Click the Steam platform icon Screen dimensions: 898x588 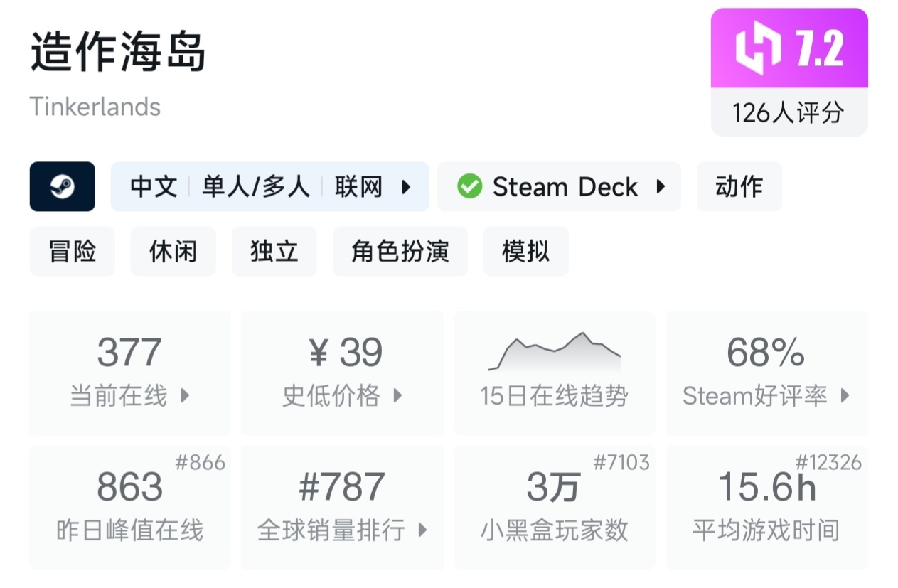click(x=62, y=187)
